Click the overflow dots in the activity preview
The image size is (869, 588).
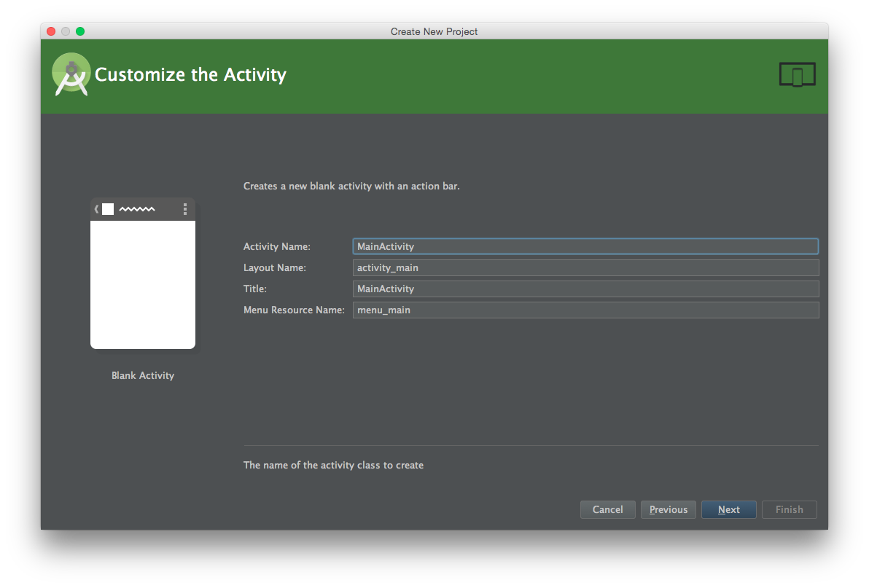[185, 209]
